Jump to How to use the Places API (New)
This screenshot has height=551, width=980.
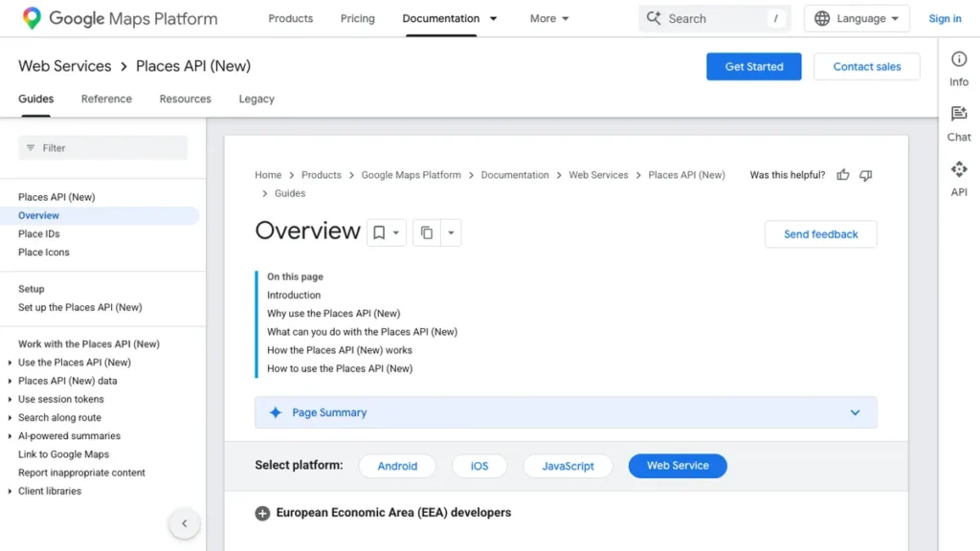pos(340,368)
